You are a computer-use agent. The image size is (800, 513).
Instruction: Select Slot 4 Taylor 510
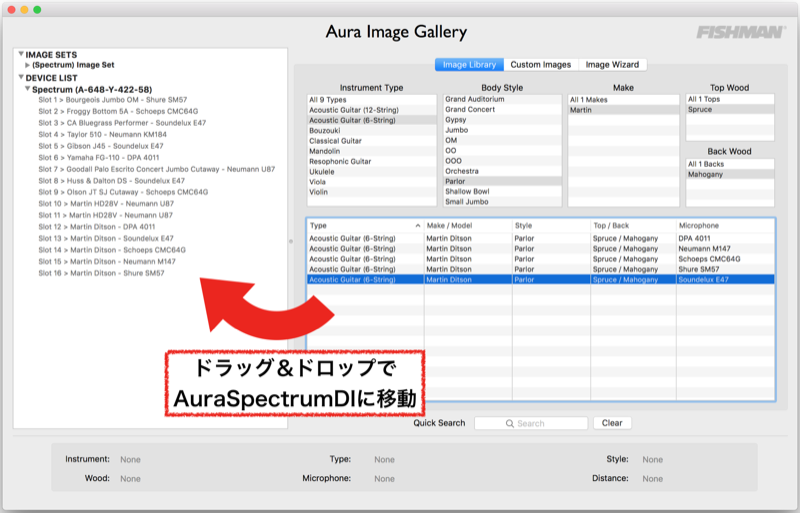102,135
